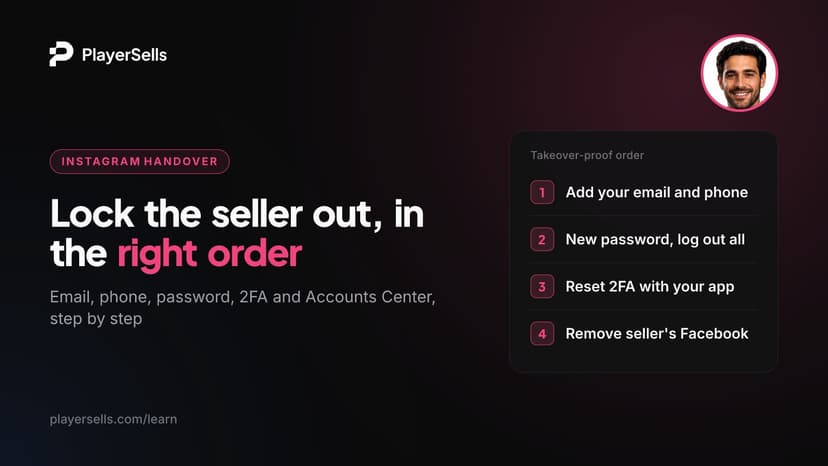Click the word 'the' before 'right order'
The width and height of the screenshot is (828, 466).
(x=79, y=254)
